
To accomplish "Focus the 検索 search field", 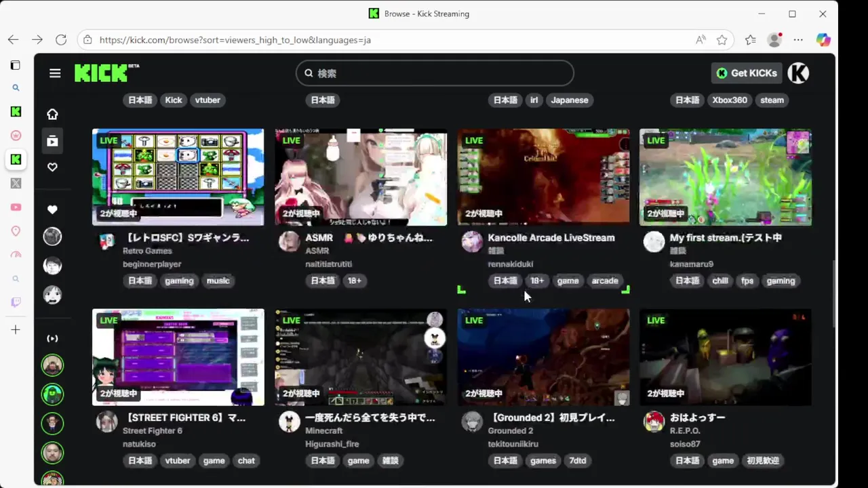I will click(435, 73).
